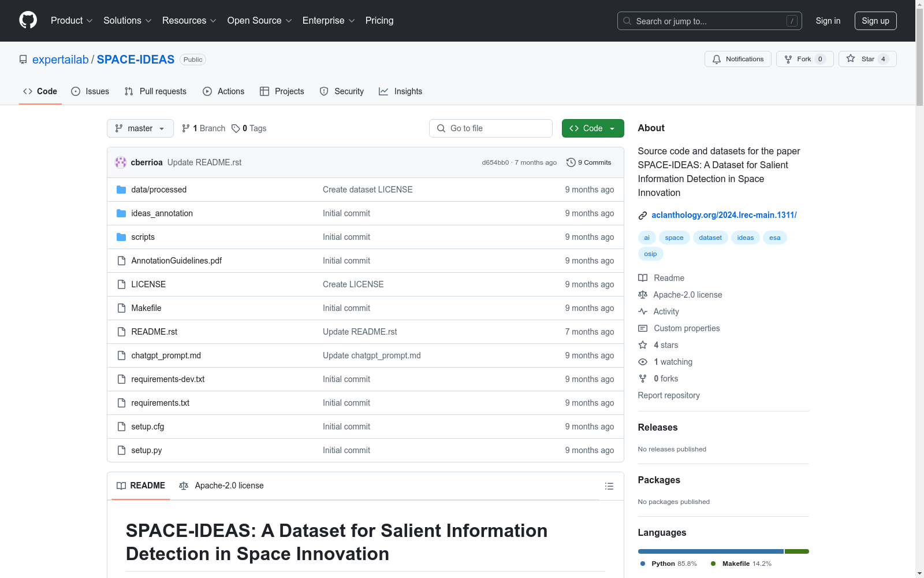
Task: Click the scripts folder icon
Action: [x=121, y=237]
